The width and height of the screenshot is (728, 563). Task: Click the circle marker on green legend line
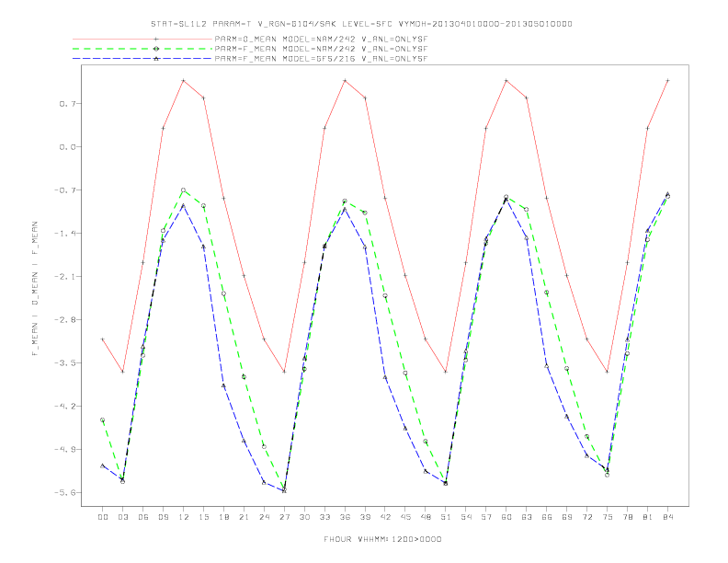pos(156,49)
